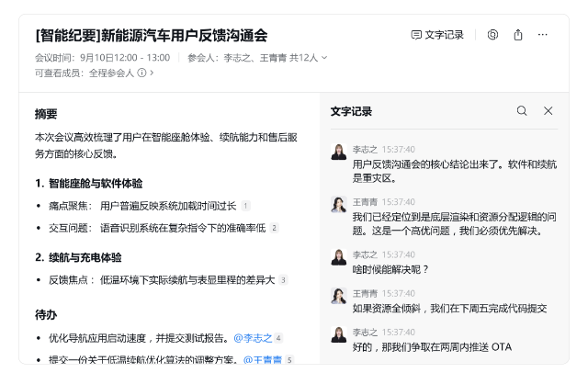Click reference badge 4 next to @李志之
Viewport: 588px width, 384px height.
[x=278, y=338]
